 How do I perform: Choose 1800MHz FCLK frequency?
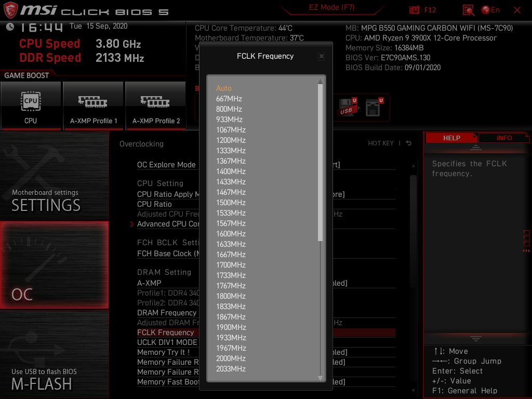[x=231, y=297]
